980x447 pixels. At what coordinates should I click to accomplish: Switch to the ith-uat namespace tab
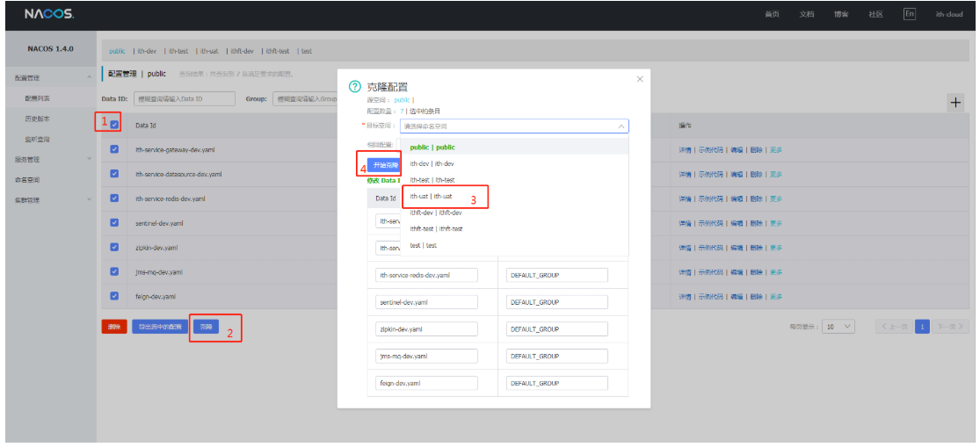(209, 51)
